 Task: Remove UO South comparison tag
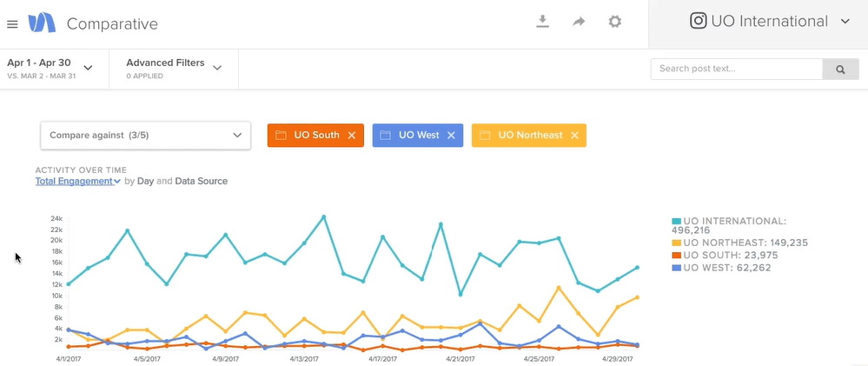pos(352,136)
